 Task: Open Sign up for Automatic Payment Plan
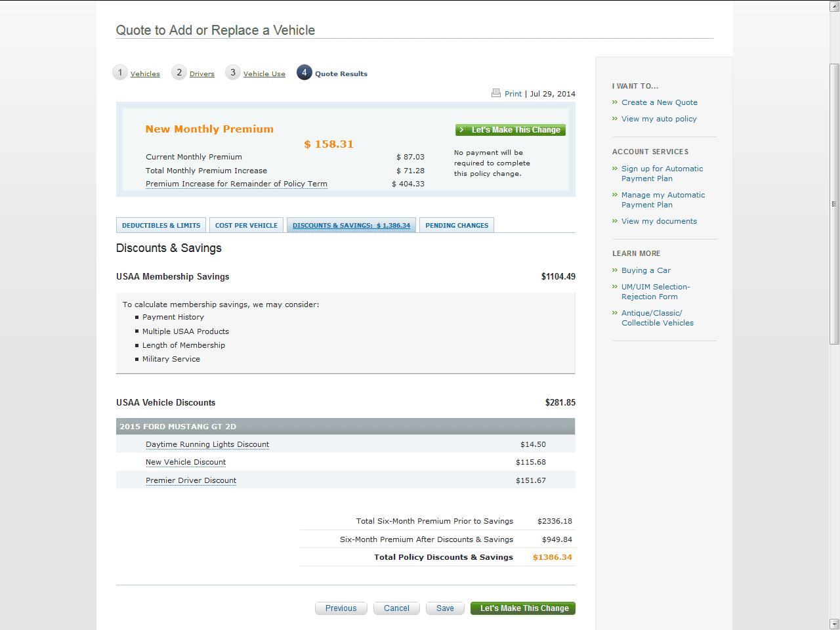[662, 173]
